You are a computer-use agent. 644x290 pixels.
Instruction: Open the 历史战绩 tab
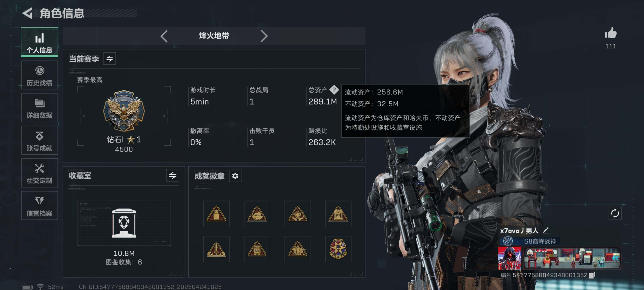[39, 75]
